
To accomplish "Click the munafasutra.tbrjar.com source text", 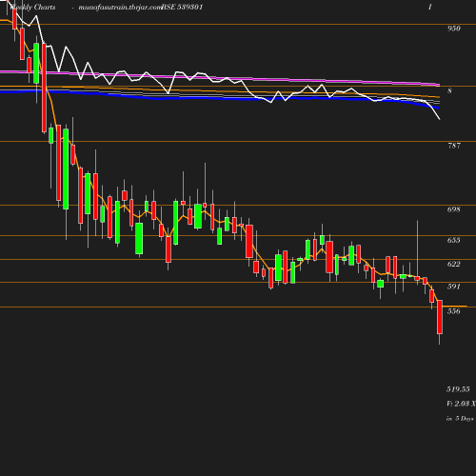I will tap(121, 8).
